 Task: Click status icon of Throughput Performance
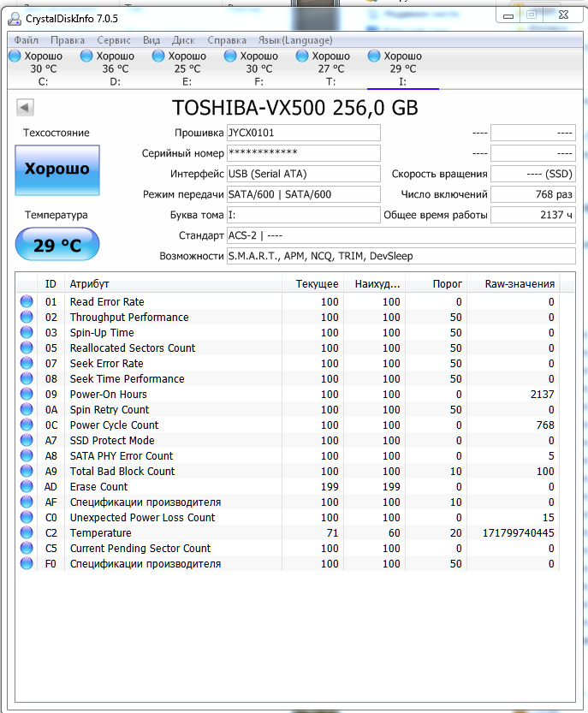(x=27, y=317)
